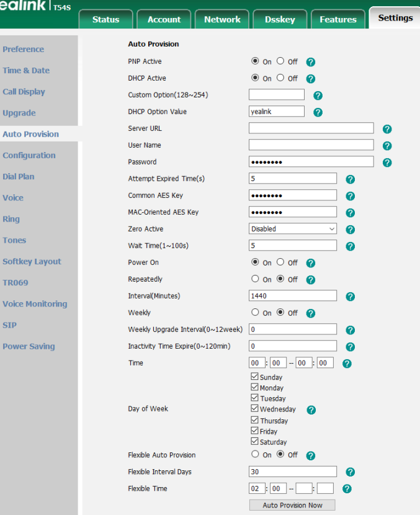Click the Flexible Time hour field showing 02
420x515 pixels.
click(x=257, y=488)
